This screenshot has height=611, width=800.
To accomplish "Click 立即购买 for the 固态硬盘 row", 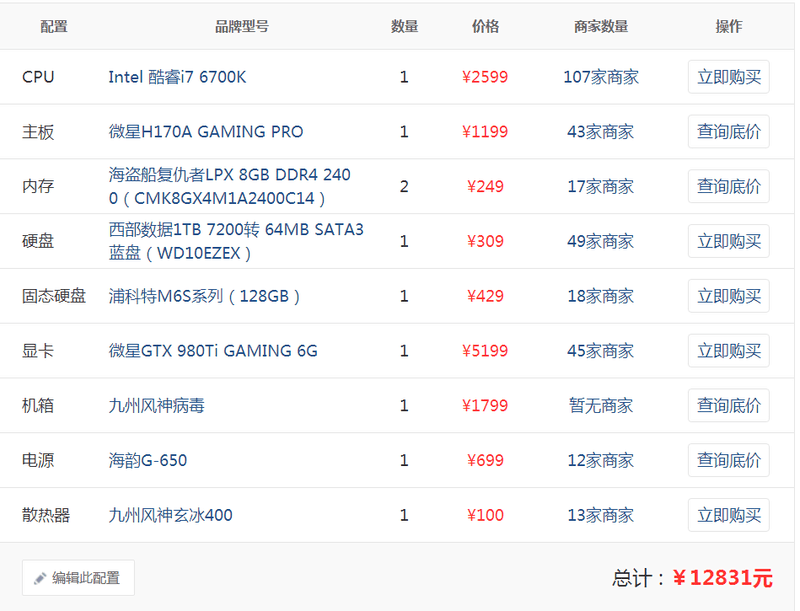I will click(x=729, y=296).
